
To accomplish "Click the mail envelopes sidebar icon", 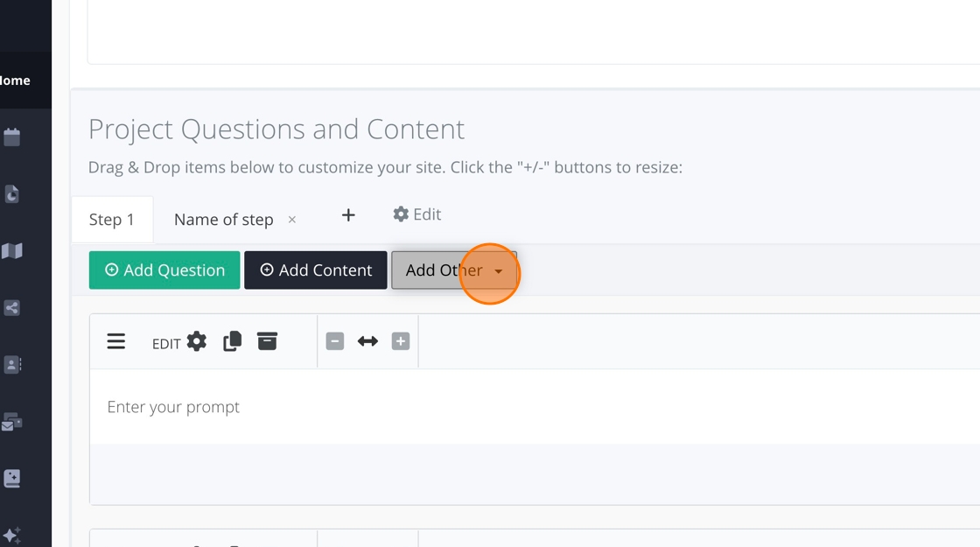I will tap(12, 422).
